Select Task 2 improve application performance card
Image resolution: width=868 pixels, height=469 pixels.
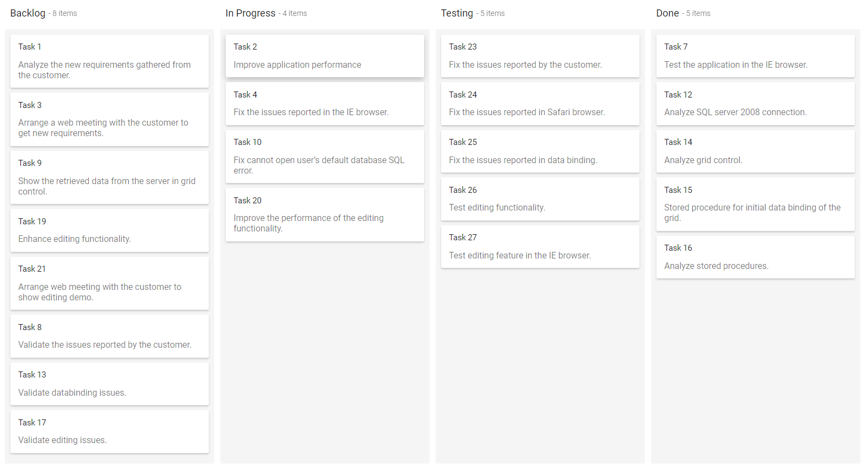click(x=324, y=56)
